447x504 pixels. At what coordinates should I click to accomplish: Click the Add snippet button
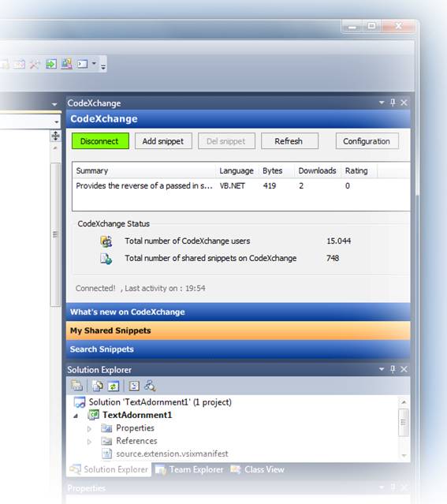tap(163, 141)
